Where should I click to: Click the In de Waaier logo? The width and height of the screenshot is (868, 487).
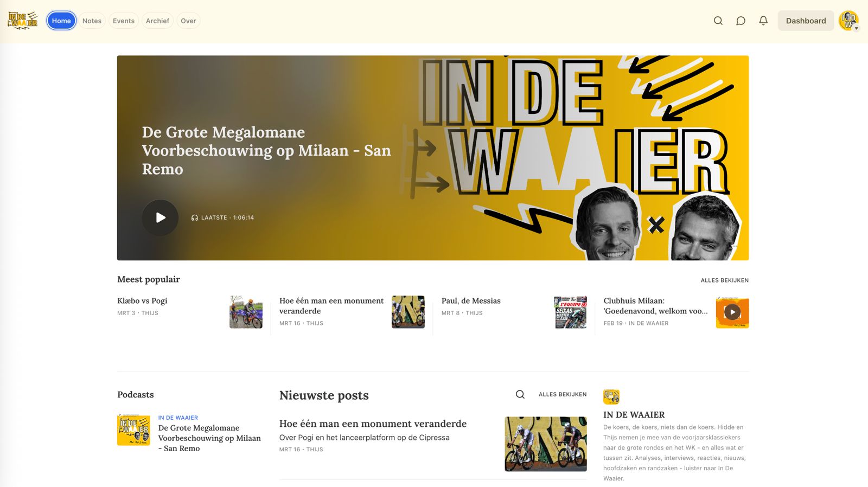pos(23,21)
